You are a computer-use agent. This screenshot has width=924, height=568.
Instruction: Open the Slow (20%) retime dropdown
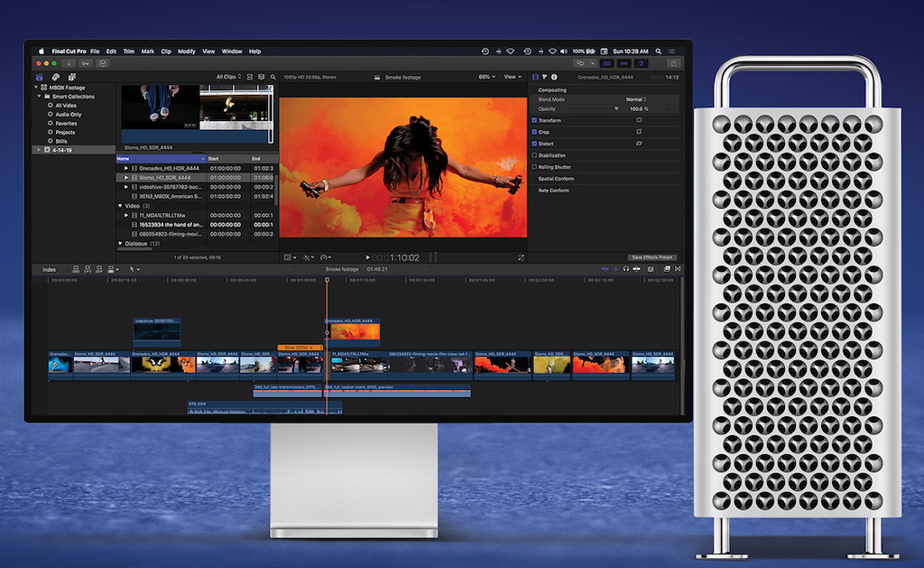click(x=300, y=348)
